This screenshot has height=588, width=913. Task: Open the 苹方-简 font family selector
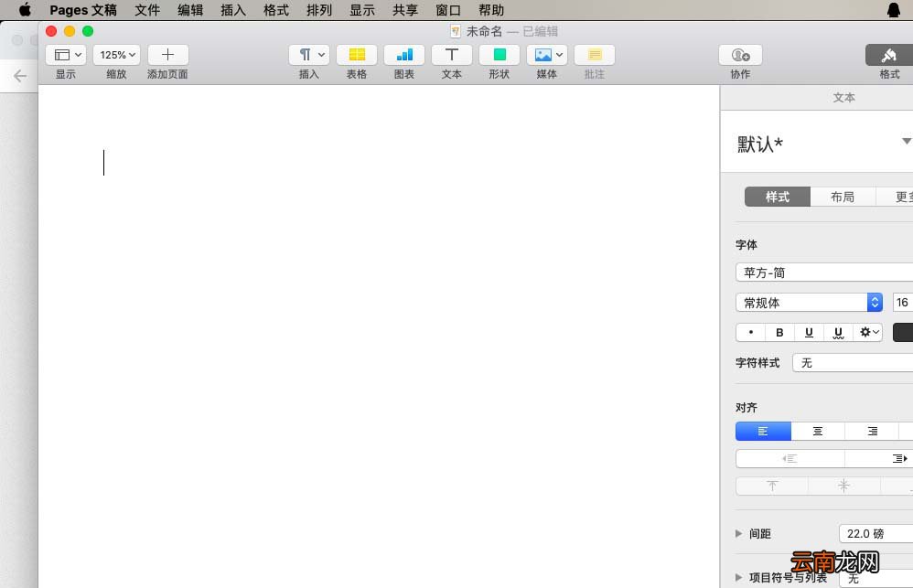pyautogui.click(x=824, y=273)
